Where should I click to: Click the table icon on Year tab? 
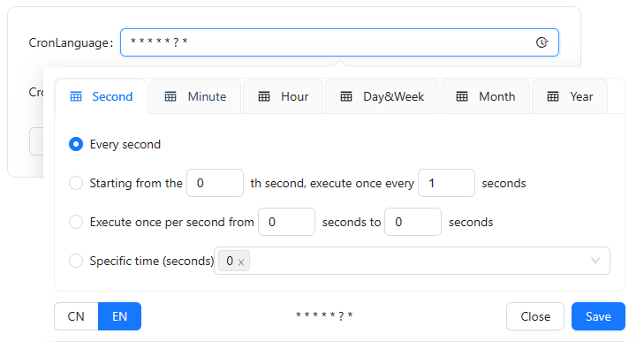tap(553, 96)
